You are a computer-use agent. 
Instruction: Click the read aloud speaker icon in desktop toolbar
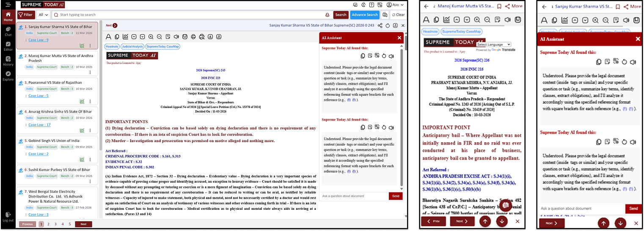[x=176, y=37]
